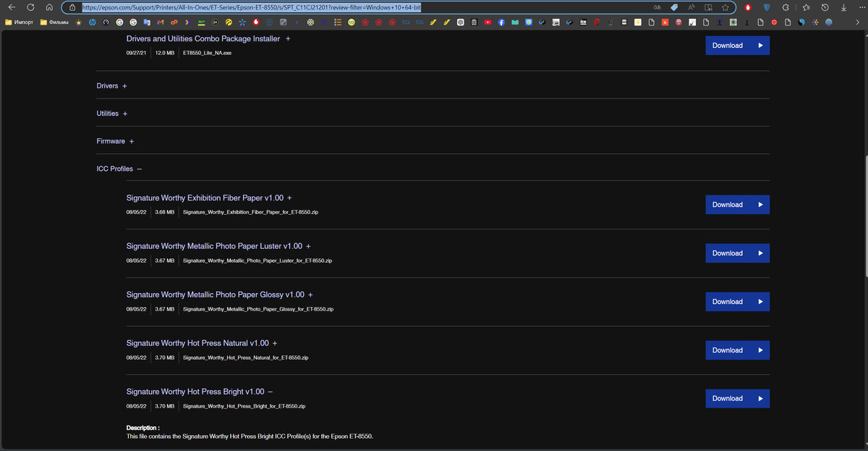Click the translate page icon in address bar
Viewport: 868px width, 451px height.
pyautogui.click(x=657, y=7)
